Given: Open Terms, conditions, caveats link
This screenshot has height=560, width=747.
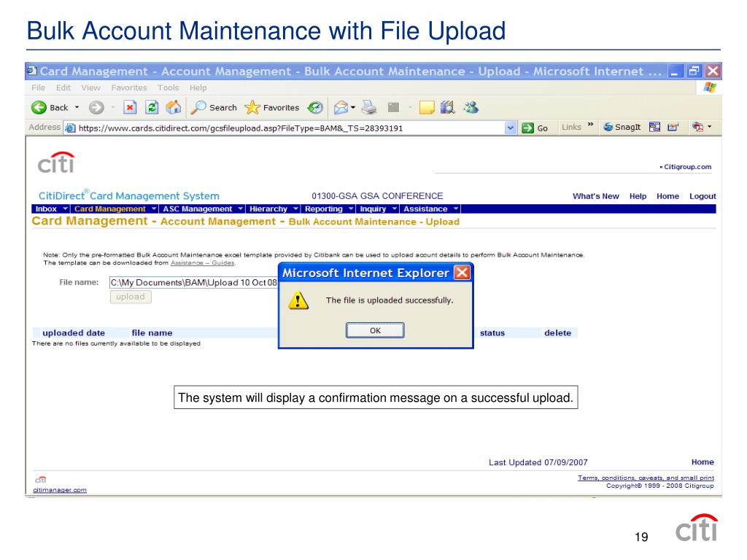Looking at the screenshot, I should (x=646, y=478).
